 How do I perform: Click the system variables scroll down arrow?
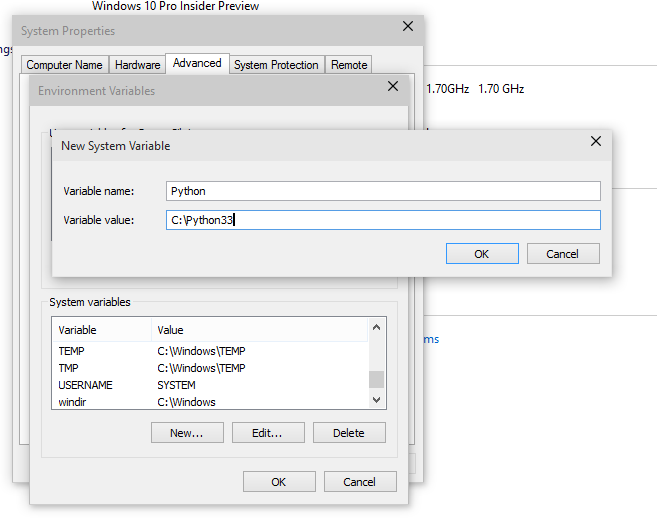376,400
